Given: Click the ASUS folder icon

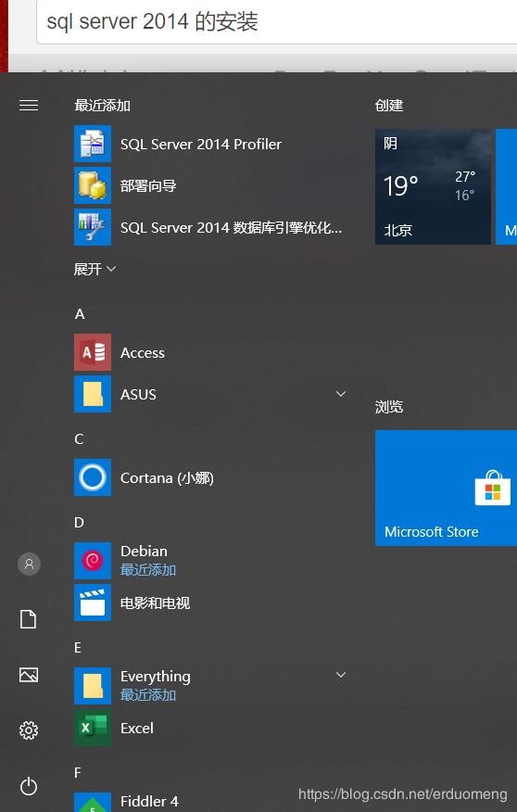Looking at the screenshot, I should tap(93, 394).
